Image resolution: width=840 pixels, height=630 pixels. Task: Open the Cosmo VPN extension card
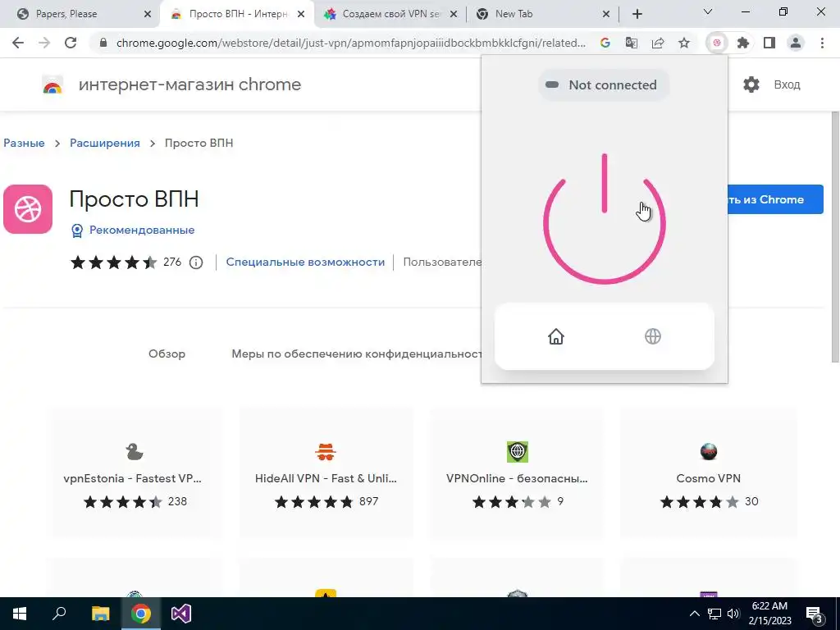pyautogui.click(x=708, y=473)
